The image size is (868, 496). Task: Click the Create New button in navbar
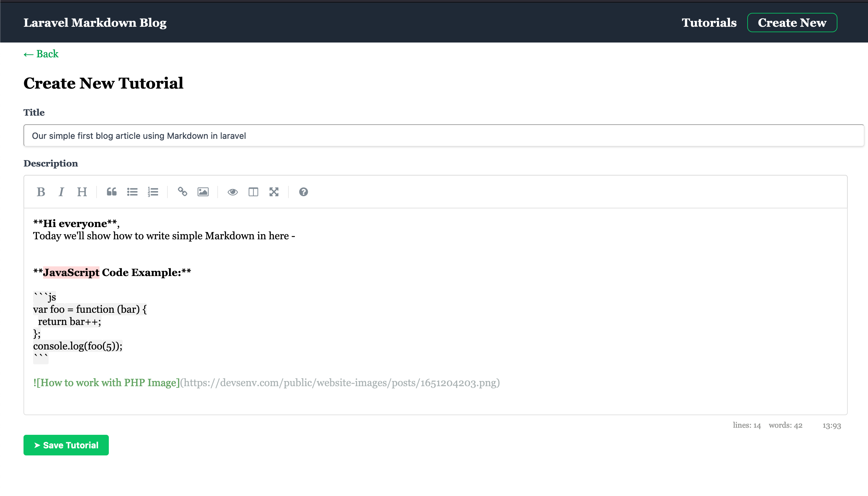click(792, 23)
